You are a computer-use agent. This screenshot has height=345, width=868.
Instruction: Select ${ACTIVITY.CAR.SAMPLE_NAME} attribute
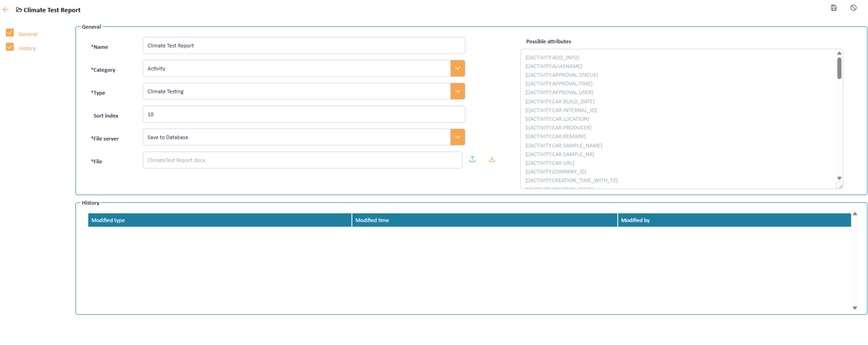click(564, 145)
